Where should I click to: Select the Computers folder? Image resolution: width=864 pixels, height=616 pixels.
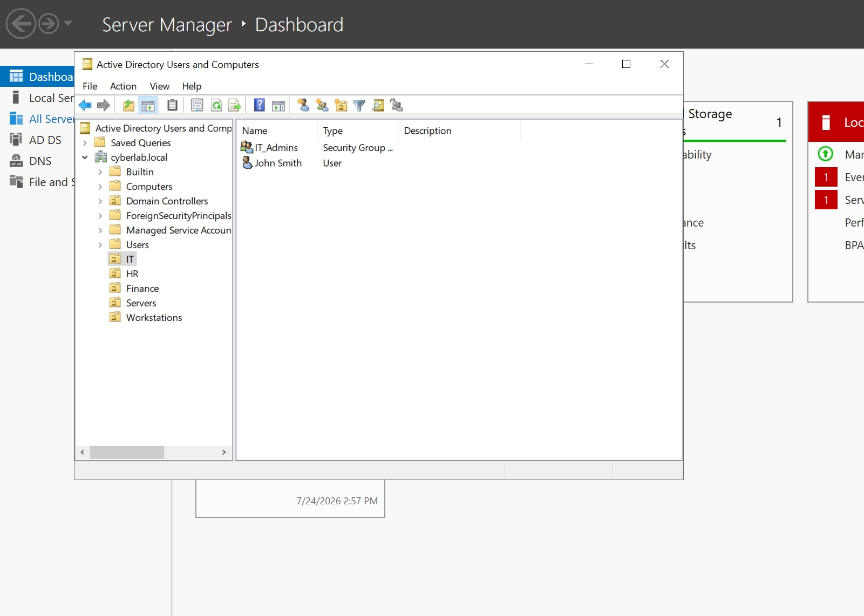149,187
